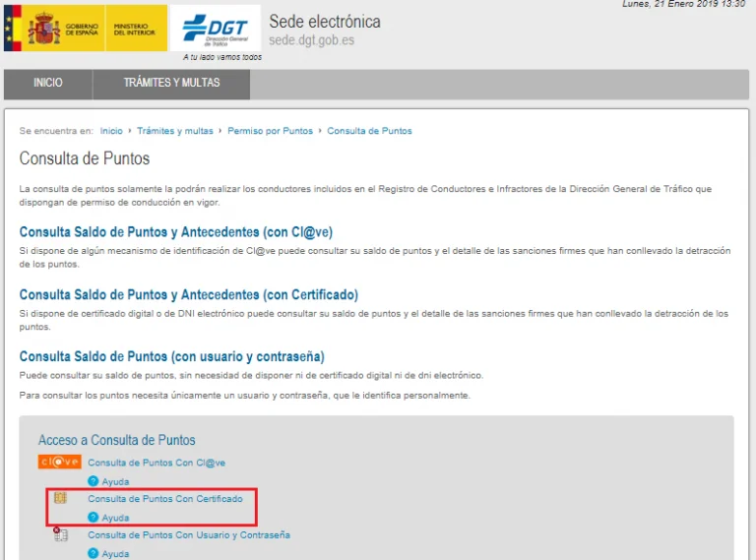This screenshot has height=560, width=756.
Task: Click Consulta de Puntos breadcrumb link
Action: [369, 131]
